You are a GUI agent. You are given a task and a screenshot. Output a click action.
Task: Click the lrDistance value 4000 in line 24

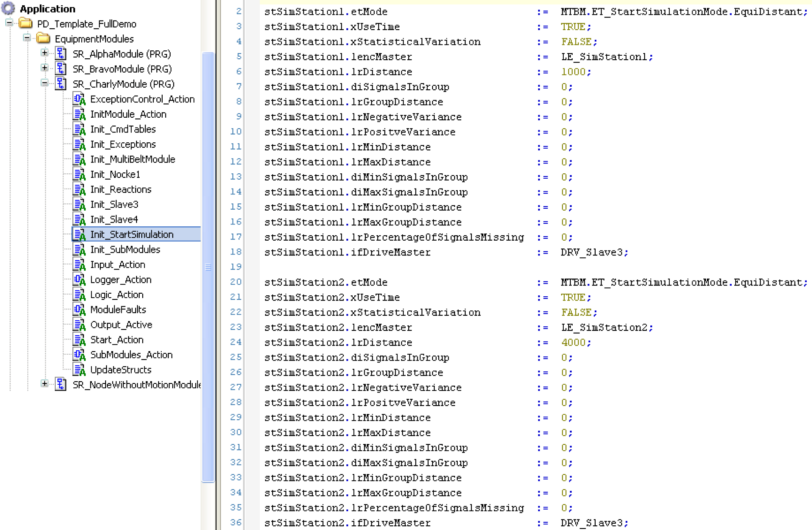click(573, 342)
